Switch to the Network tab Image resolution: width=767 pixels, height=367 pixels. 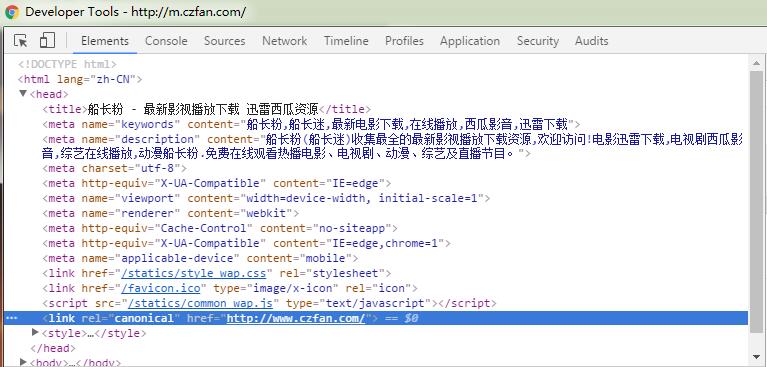click(x=285, y=41)
